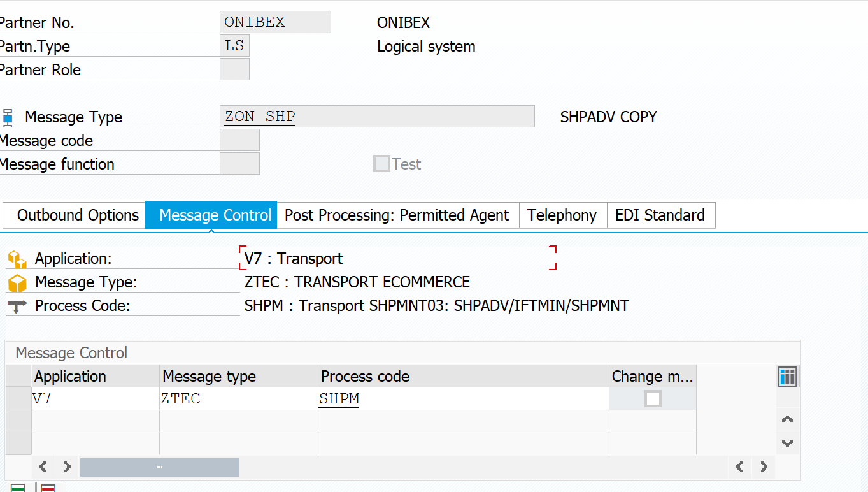Click the blue Message Type header icon
Image resolution: width=868 pixels, height=492 pixels.
tap(8, 117)
